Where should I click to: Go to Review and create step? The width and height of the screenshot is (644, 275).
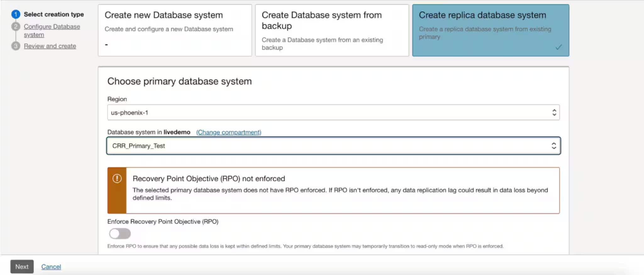(x=50, y=46)
